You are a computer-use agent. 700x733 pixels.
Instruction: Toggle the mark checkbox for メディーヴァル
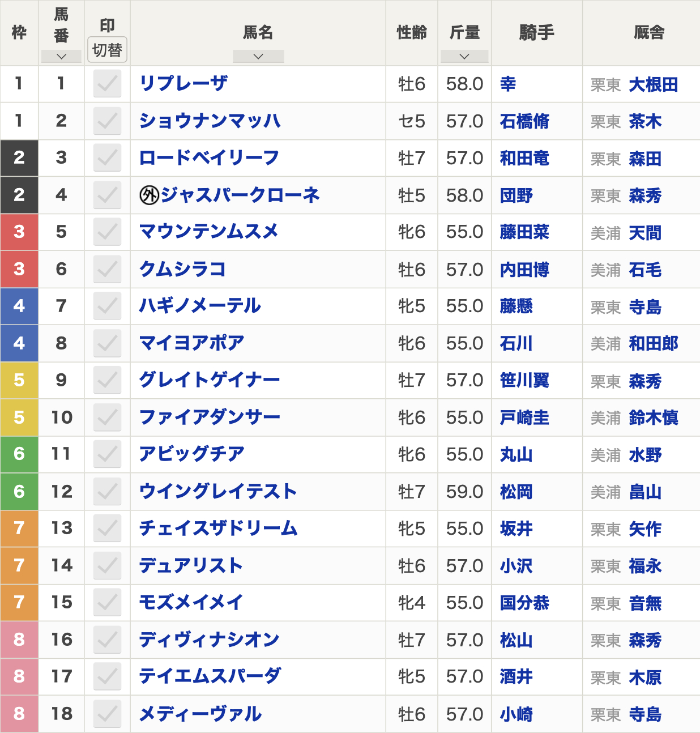107,714
